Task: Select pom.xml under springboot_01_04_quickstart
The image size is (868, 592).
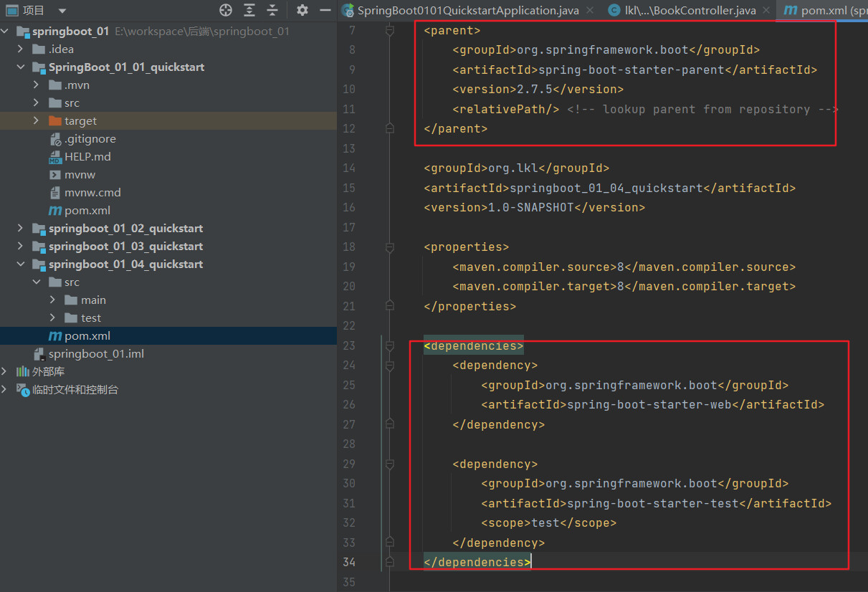Action: [87, 336]
